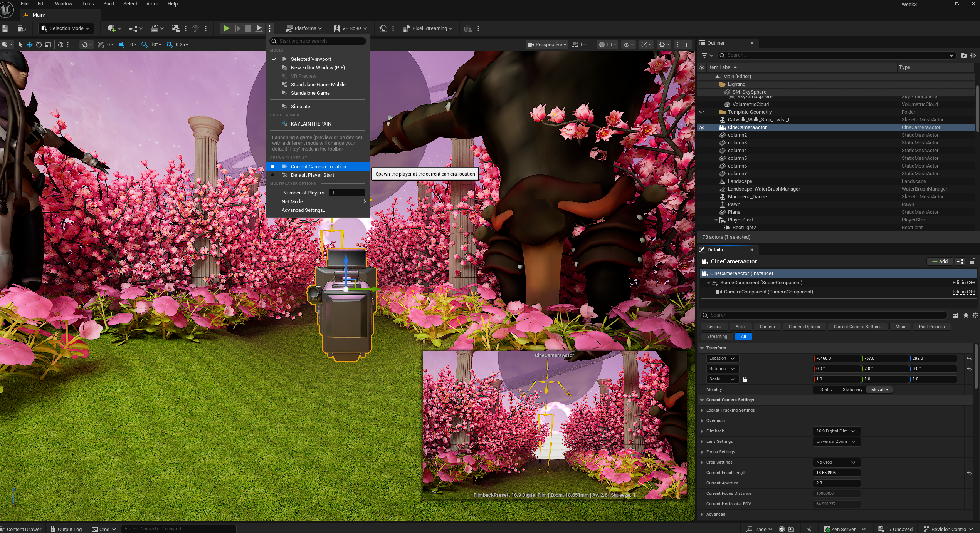This screenshot has width=980, height=533.
Task: Expand the Focus Settings section
Action: click(x=702, y=452)
